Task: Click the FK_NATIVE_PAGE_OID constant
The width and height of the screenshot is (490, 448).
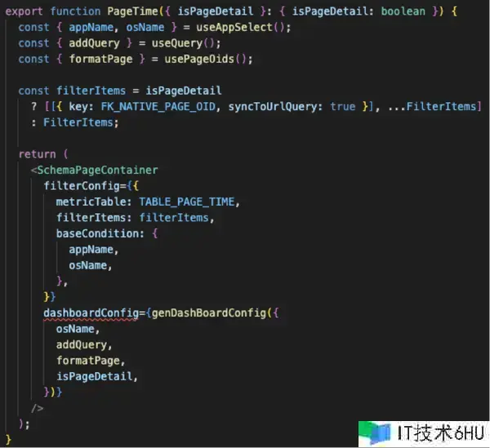Action: point(158,107)
